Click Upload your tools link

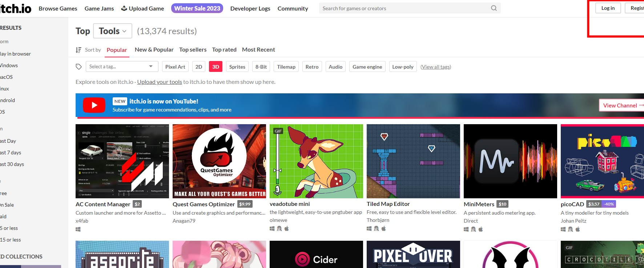coord(160,82)
